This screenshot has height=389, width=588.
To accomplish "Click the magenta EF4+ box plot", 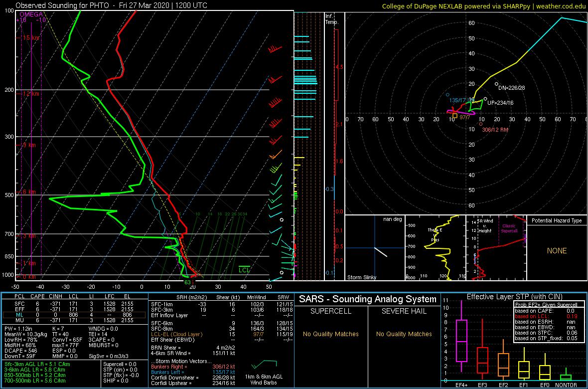I will [461, 337].
